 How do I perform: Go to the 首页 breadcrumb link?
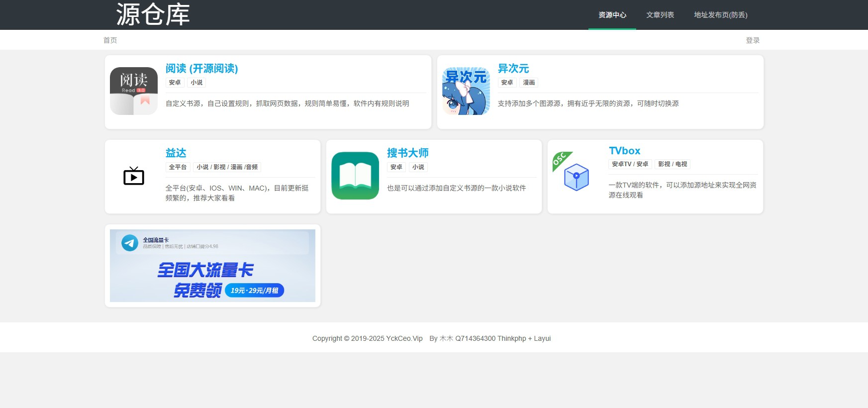(x=110, y=40)
